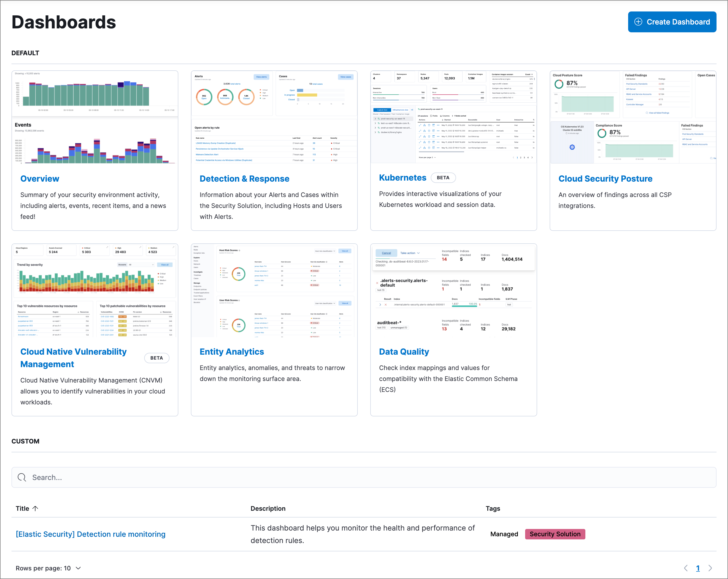Click the Columns selector icon in the Kubernetes preview
The width and height of the screenshot is (728, 579).
[x=441, y=116]
